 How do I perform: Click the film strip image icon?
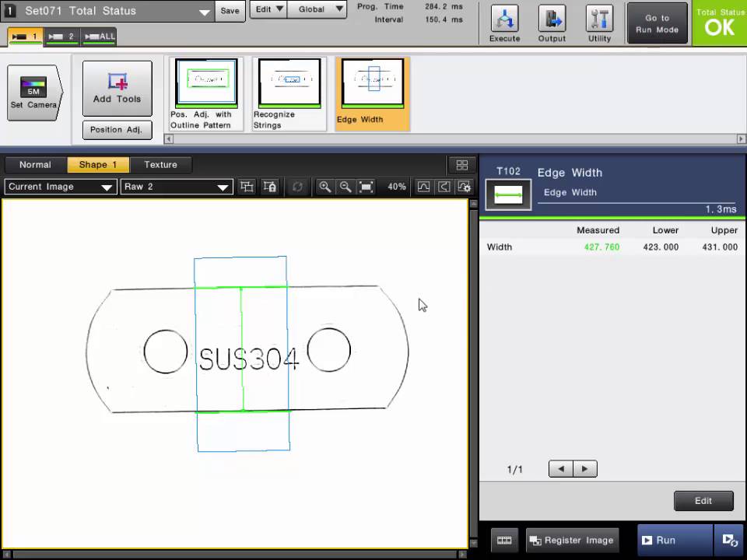coord(504,540)
